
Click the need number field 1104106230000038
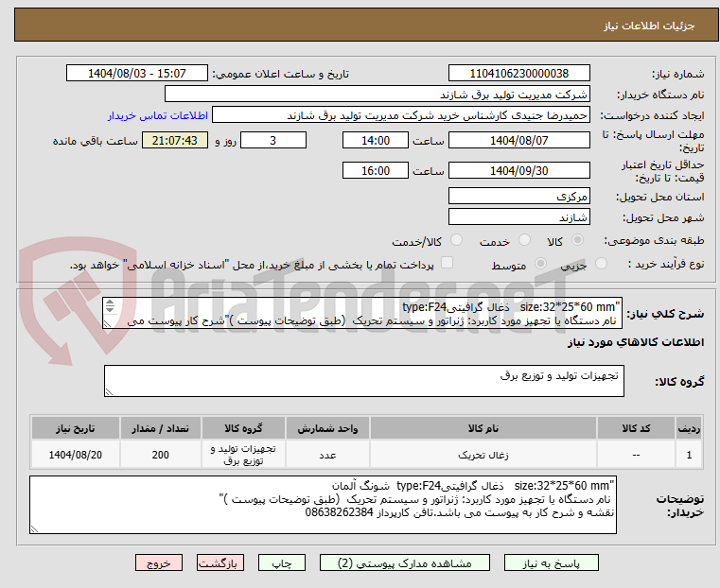click(x=518, y=74)
